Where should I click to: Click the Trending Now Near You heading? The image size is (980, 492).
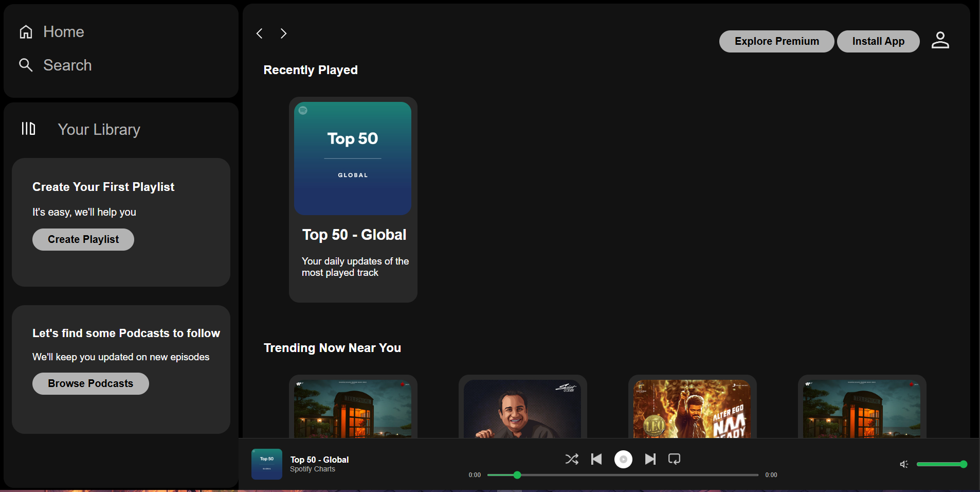click(332, 348)
